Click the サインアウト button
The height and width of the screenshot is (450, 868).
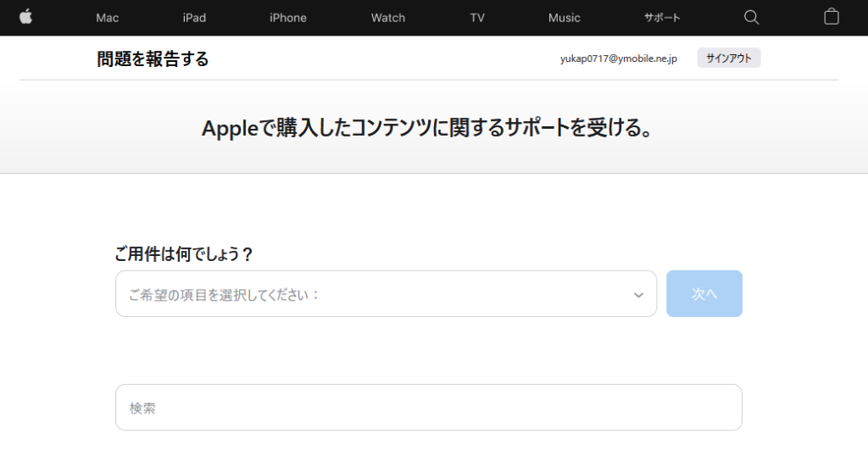[729, 58]
